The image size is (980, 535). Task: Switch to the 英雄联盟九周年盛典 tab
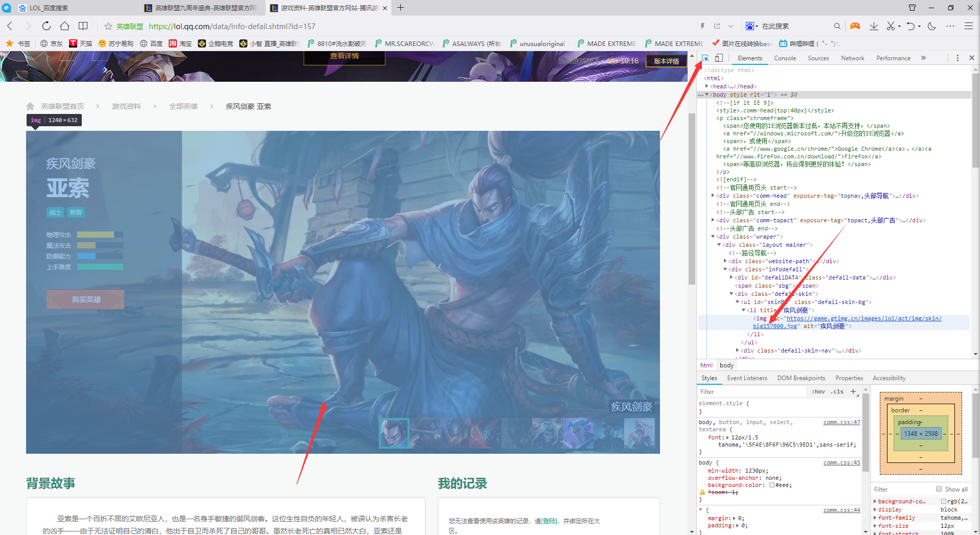(x=202, y=8)
